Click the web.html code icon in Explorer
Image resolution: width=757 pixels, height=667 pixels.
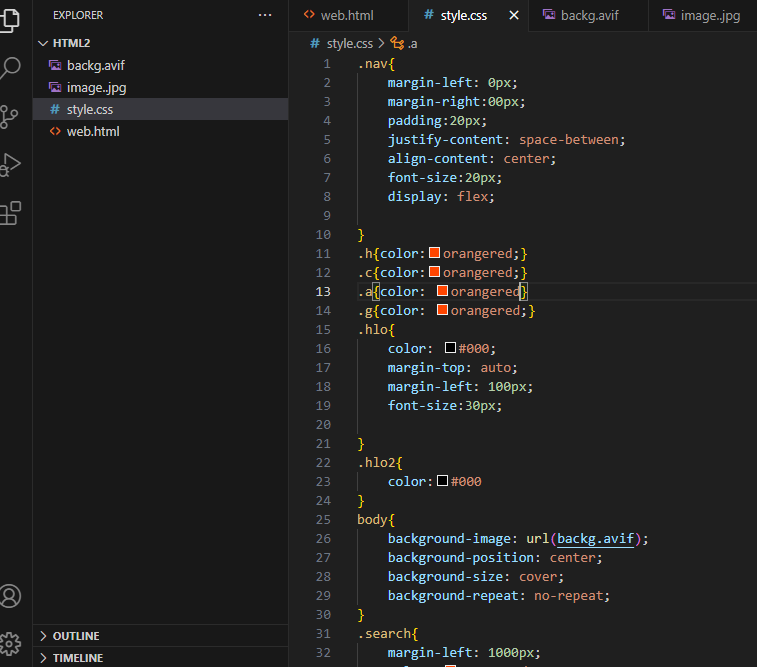pyautogui.click(x=55, y=131)
